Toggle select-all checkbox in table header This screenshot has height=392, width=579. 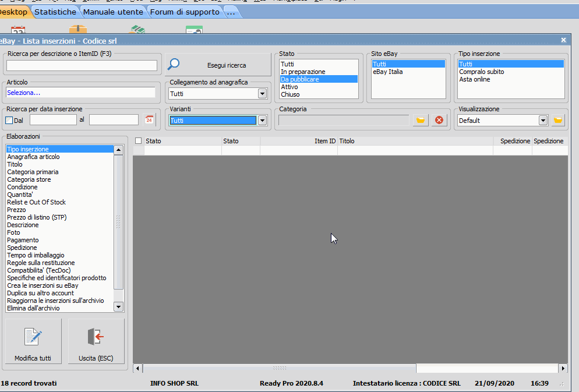[139, 140]
